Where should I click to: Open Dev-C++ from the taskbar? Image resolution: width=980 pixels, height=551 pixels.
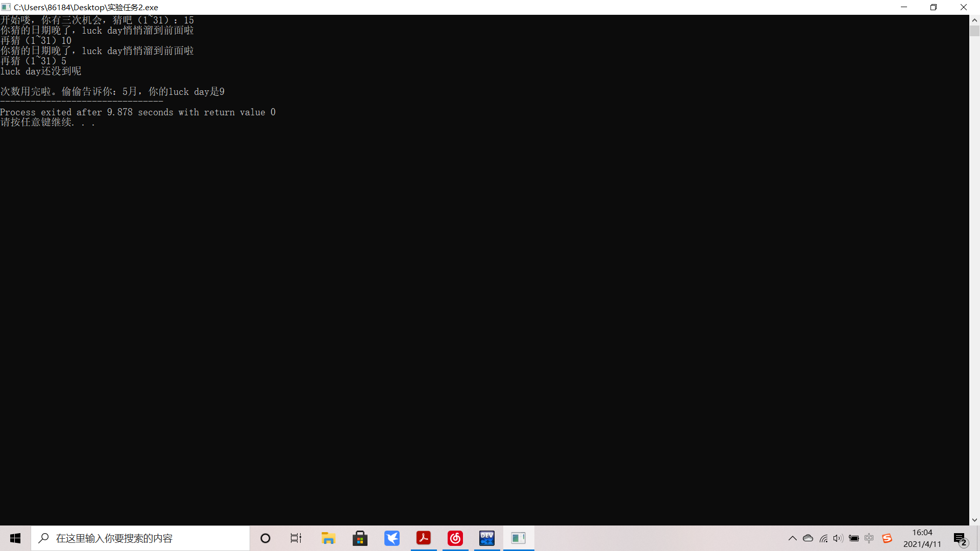click(487, 538)
